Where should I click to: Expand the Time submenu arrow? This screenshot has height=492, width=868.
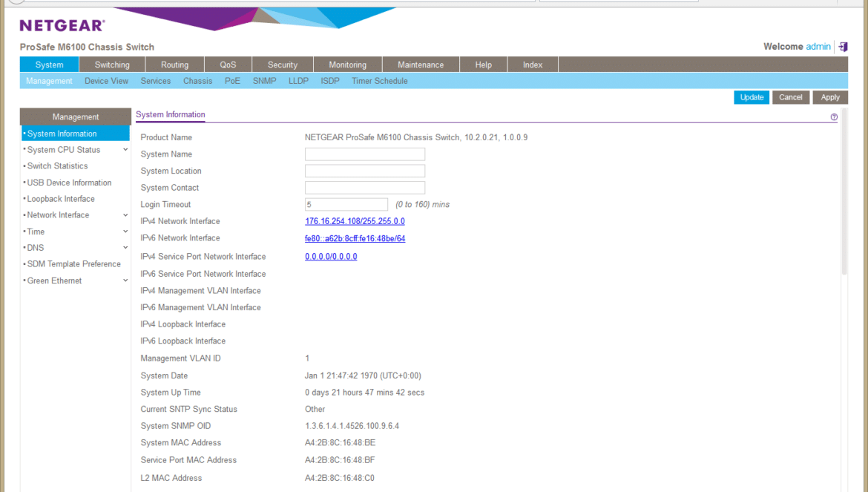(125, 232)
